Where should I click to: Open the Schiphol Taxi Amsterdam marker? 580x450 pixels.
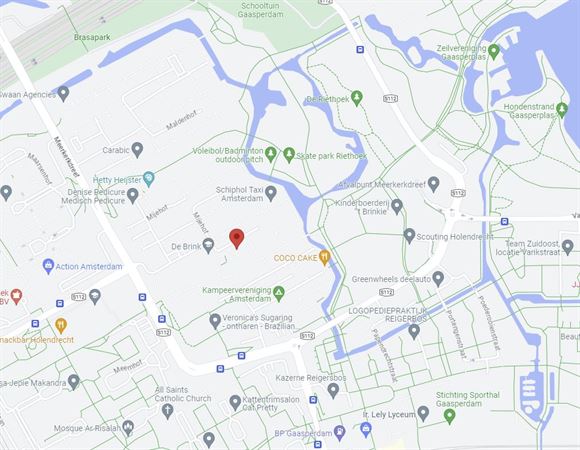271,193
